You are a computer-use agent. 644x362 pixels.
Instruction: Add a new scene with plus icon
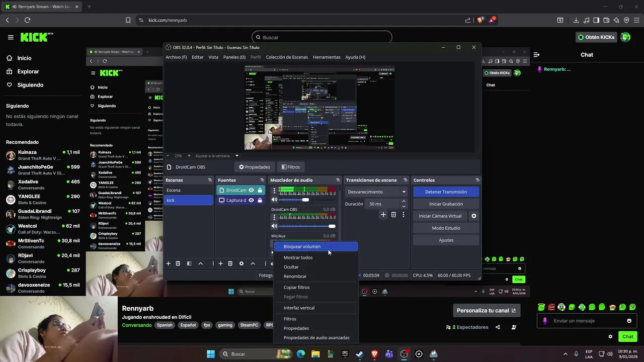[x=169, y=263]
